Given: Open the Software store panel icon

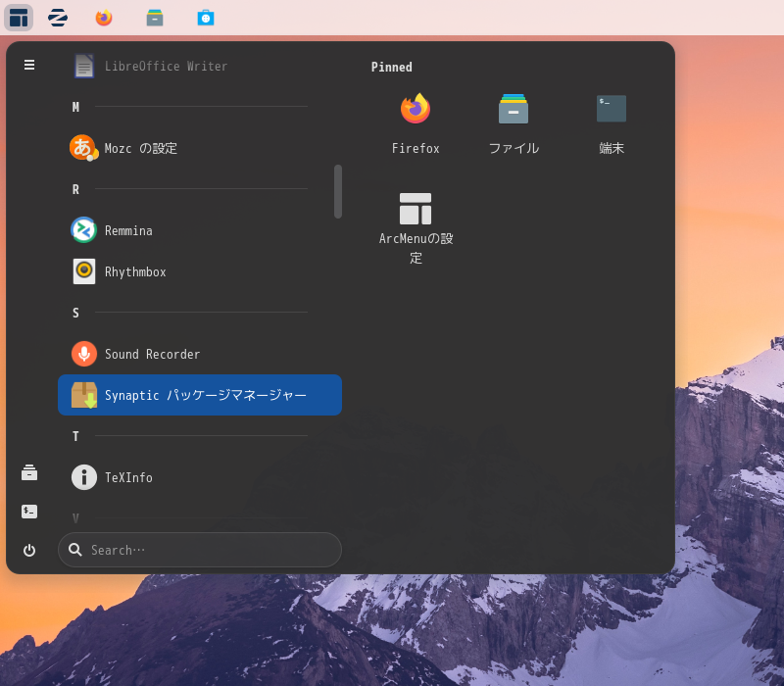Looking at the screenshot, I should tap(206, 18).
